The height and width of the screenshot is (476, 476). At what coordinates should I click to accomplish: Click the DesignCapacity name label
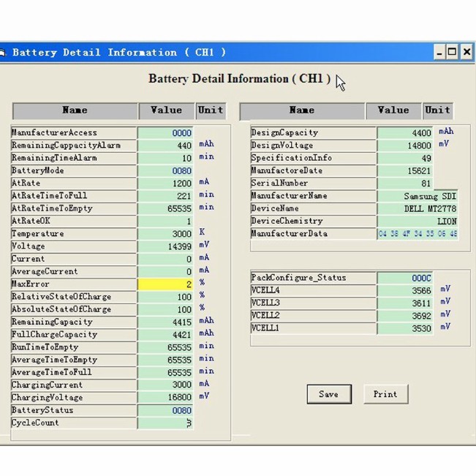[314, 132]
